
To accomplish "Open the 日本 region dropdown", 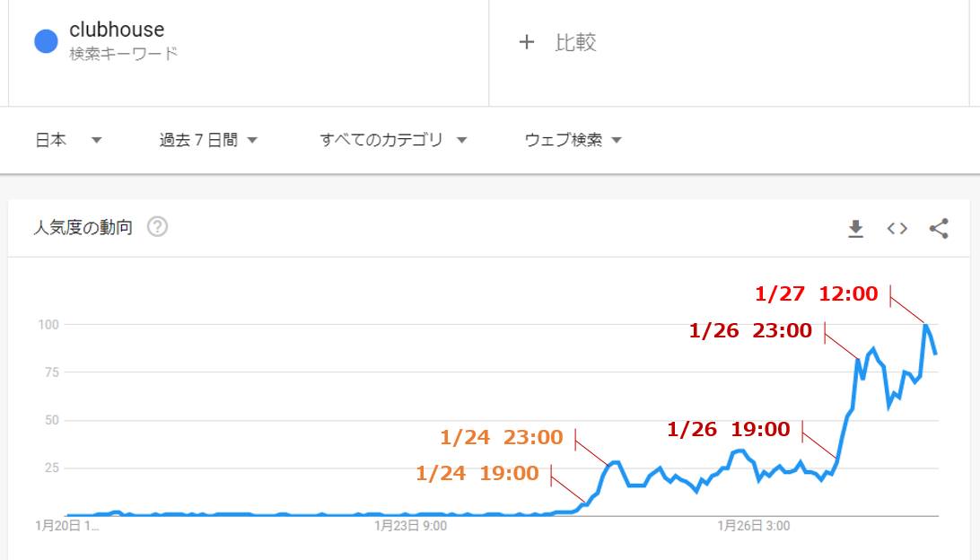I will (x=68, y=140).
